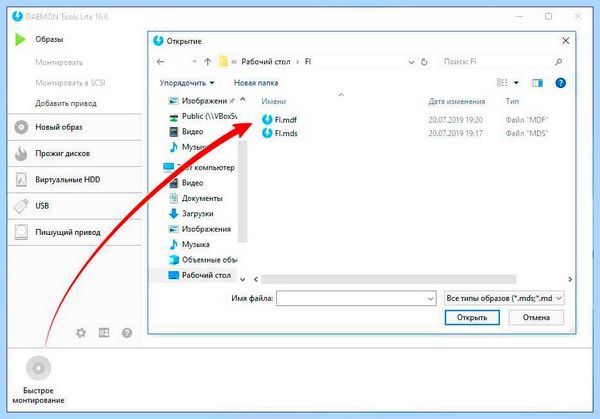This screenshot has width=600, height=419.
Task: Click the Отмена button
Action: click(536, 317)
